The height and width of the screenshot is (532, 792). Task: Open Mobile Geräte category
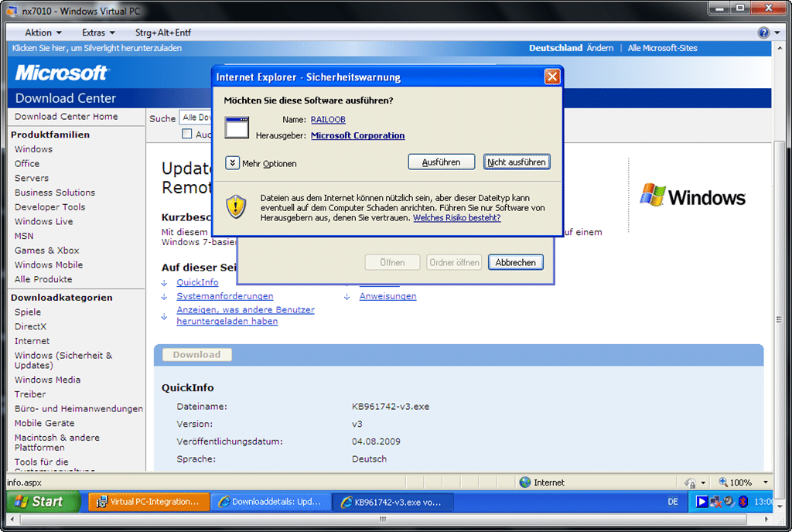tap(44, 423)
